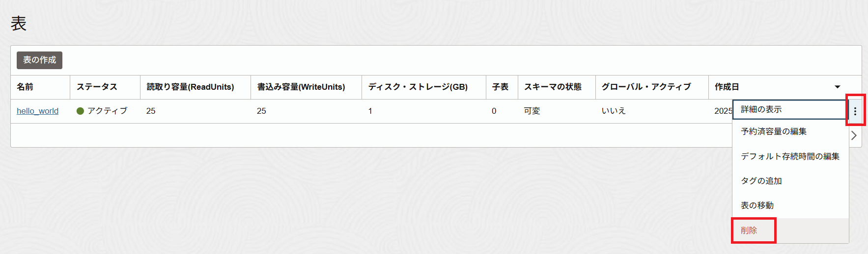Select the red 削除 menu item
This screenshot has height=254, width=868.
point(749,230)
